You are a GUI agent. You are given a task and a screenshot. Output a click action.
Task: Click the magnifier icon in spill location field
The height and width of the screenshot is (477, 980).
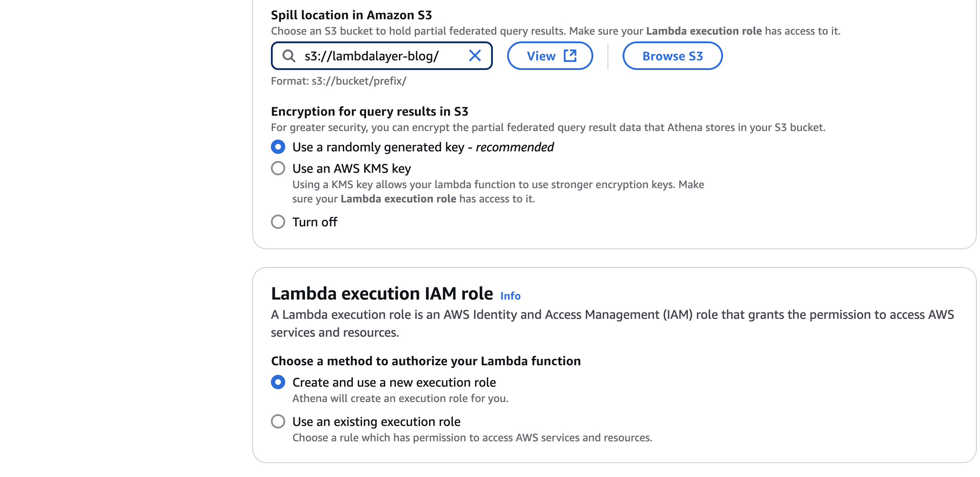pos(289,56)
